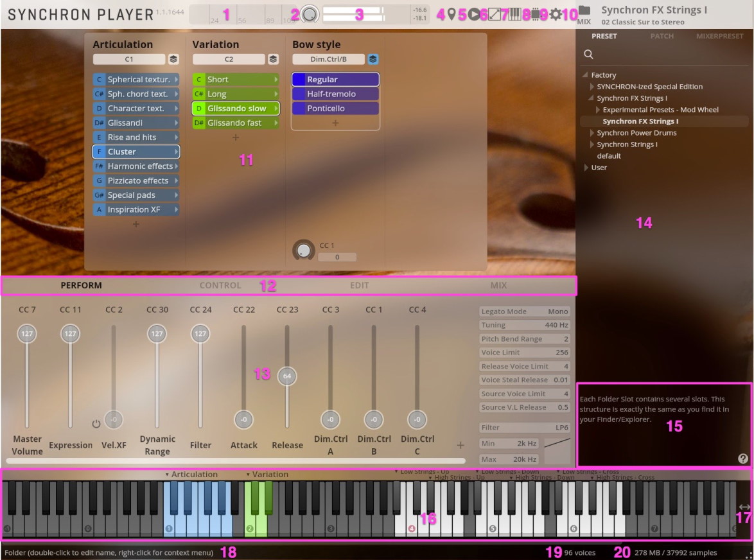Switch to the CONTROL tab
754x560 pixels.
220,286
